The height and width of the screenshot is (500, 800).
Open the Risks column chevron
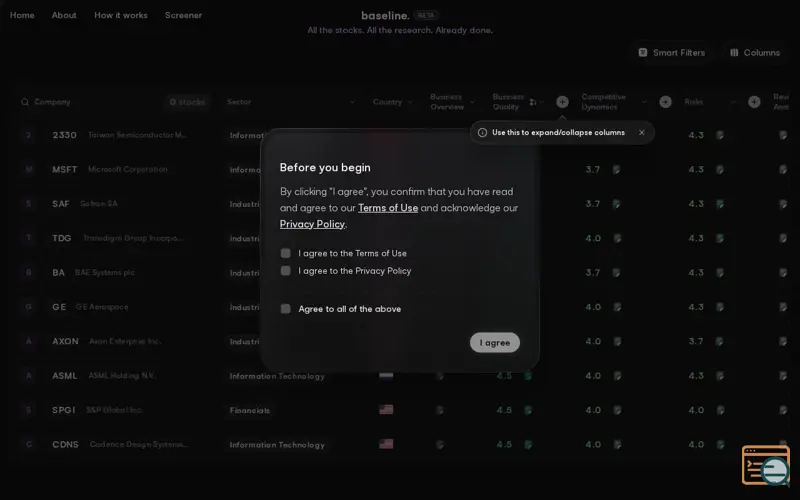733,102
